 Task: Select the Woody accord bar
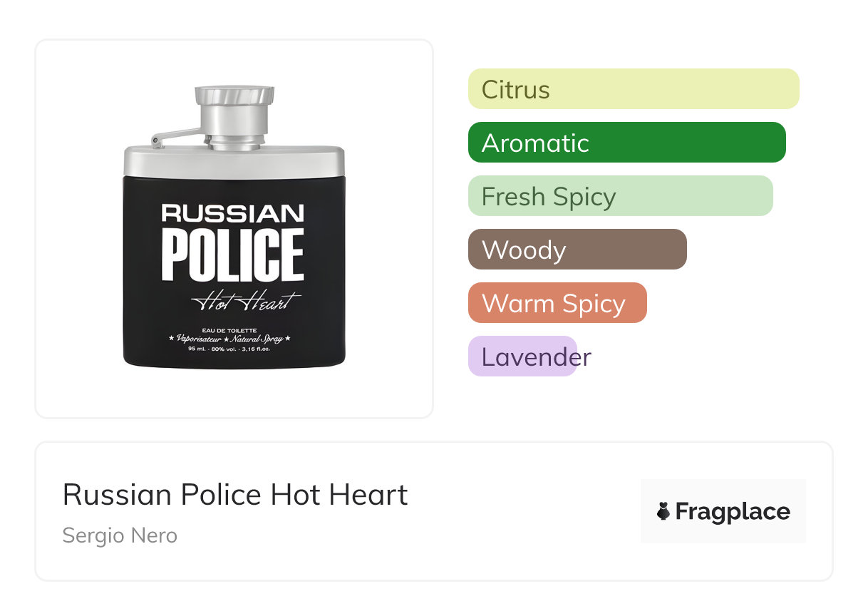pyautogui.click(x=577, y=250)
